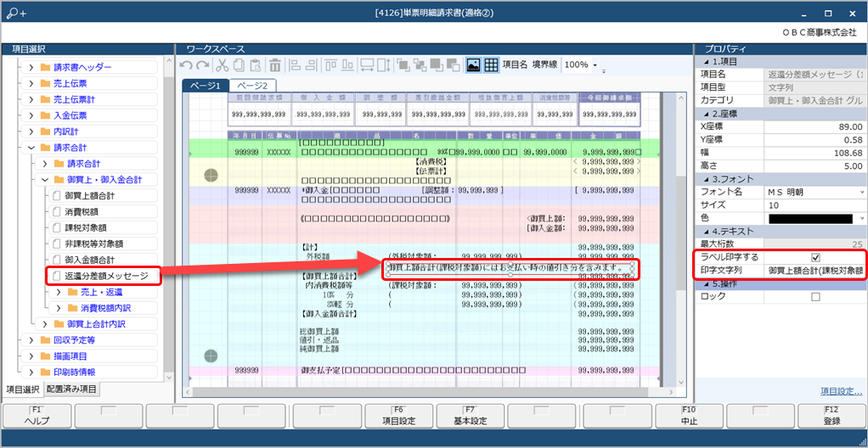This screenshot has height=448, width=868.
Task: Toggle the grid display icon
Action: tap(491, 65)
